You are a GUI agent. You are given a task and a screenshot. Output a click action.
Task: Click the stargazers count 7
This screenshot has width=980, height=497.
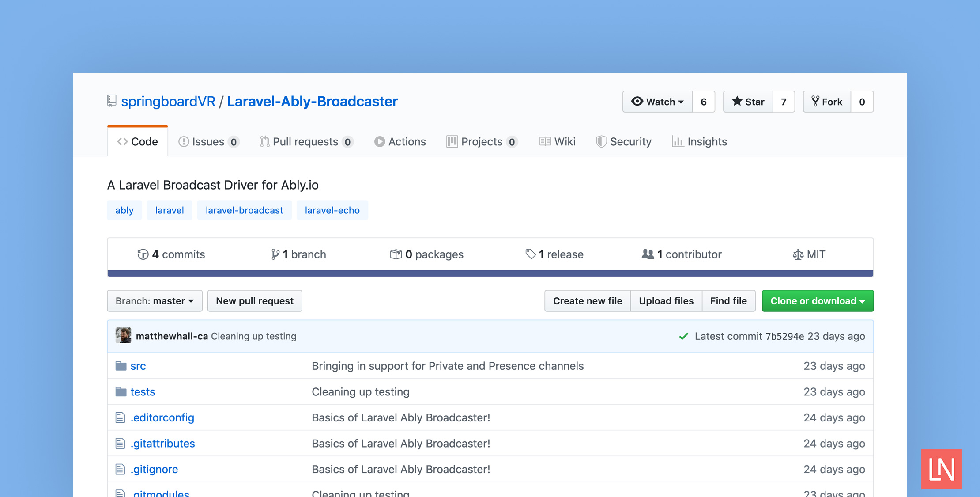click(x=784, y=102)
